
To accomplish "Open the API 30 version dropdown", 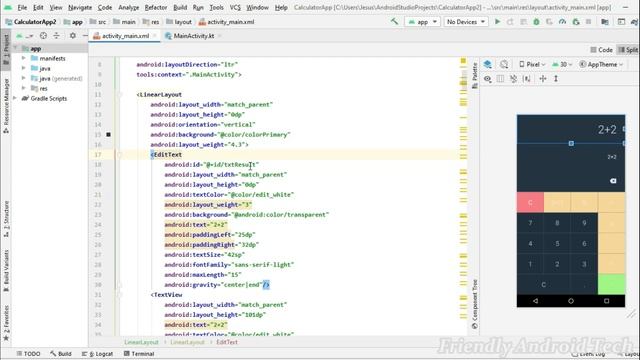I will point(562,64).
